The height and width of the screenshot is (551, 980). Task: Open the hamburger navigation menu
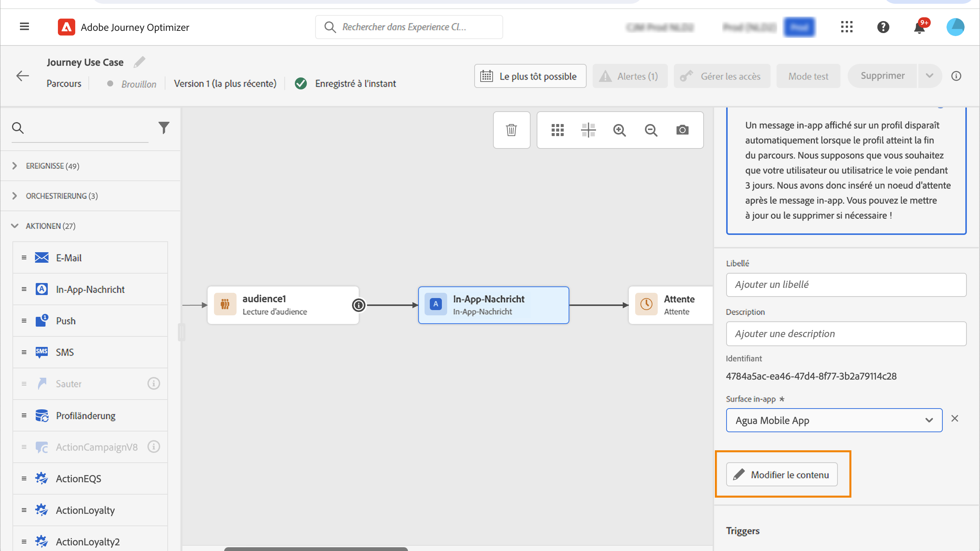(x=24, y=27)
